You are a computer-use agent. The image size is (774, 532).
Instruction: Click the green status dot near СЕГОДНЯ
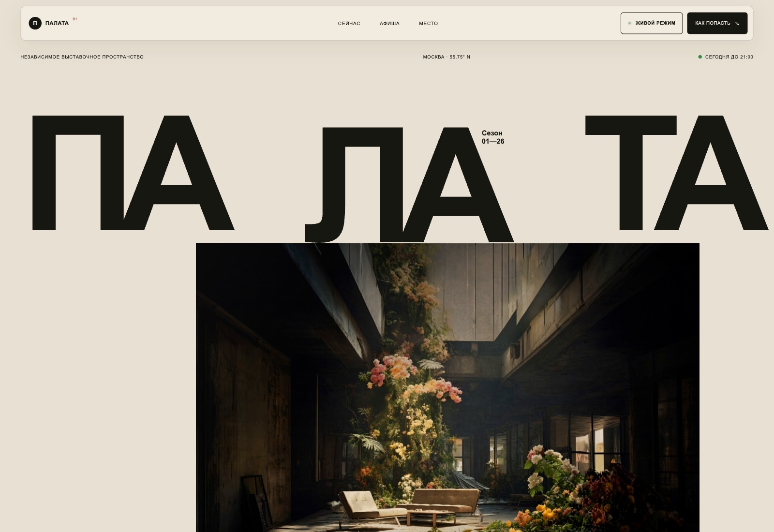click(x=700, y=57)
